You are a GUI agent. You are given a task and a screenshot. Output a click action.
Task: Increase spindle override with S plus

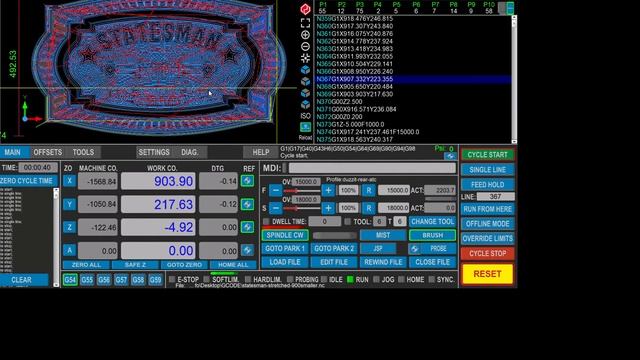pyautogui.click(x=328, y=208)
